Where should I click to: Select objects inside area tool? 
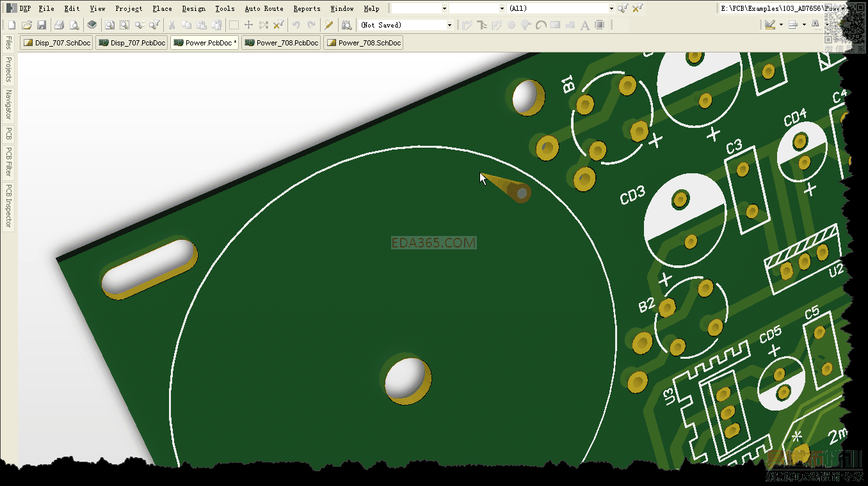pyautogui.click(x=234, y=25)
